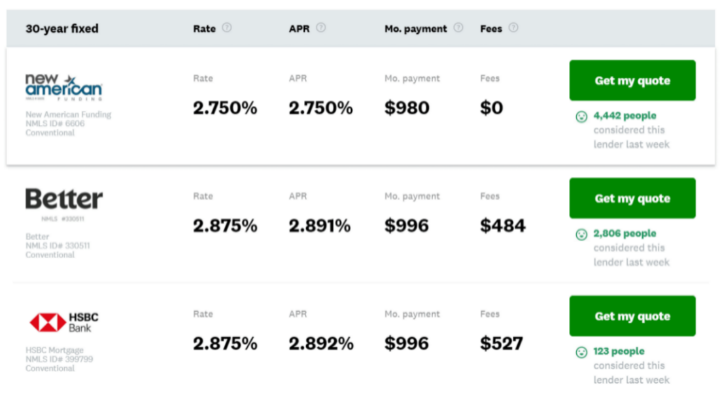Screen dimensions: 720x394
Task: Click the Rate column header
Action: [x=204, y=28]
